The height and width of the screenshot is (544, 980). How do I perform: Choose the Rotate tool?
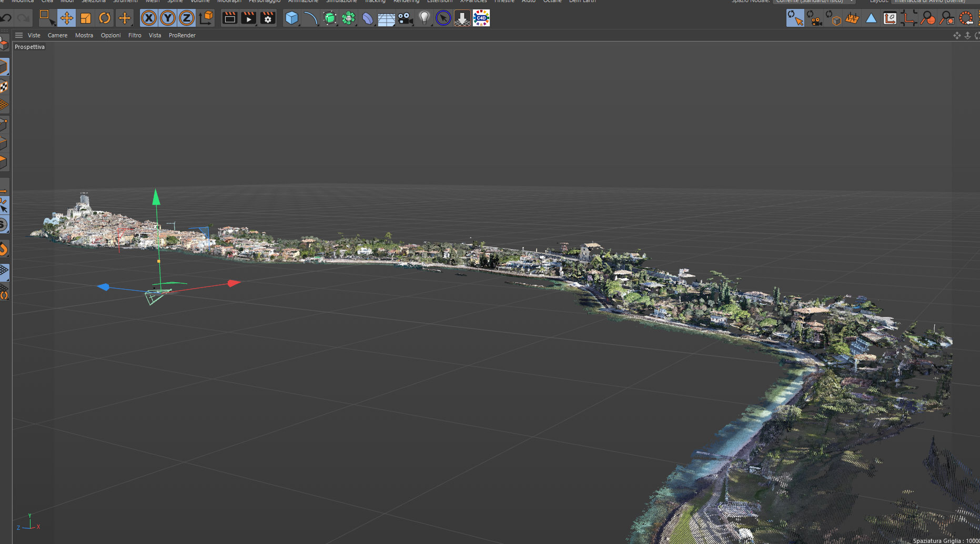[x=105, y=18]
